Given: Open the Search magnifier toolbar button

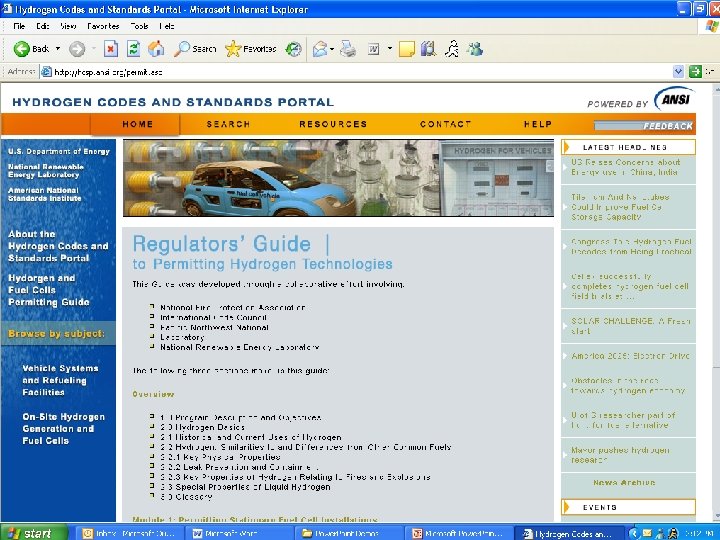Looking at the screenshot, I should (195, 49).
